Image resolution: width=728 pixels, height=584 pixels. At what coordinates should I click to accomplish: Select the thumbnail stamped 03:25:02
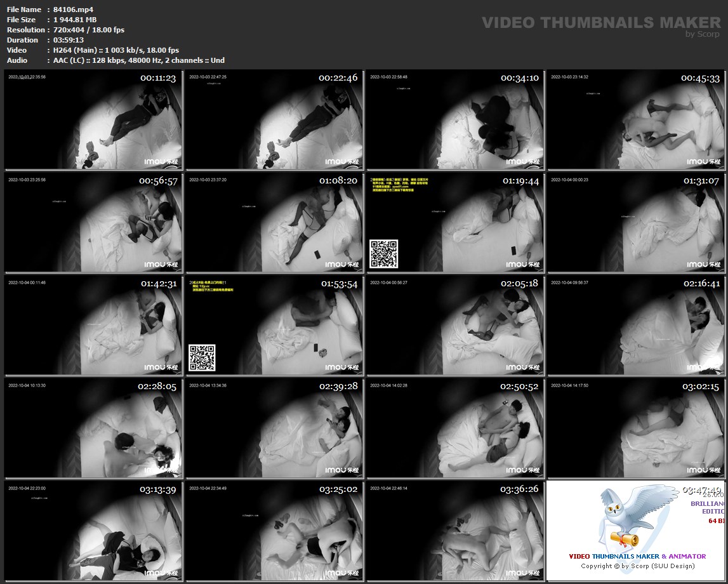pyautogui.click(x=274, y=531)
